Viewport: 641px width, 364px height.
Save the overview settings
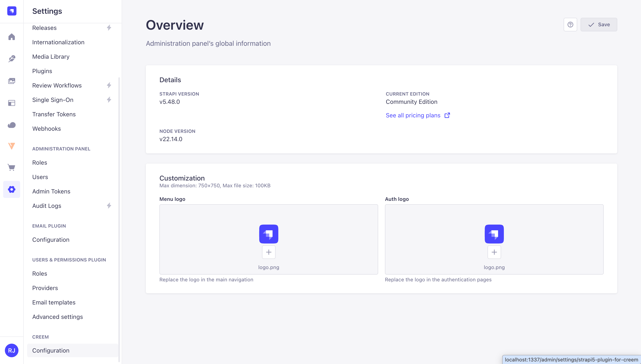(599, 25)
